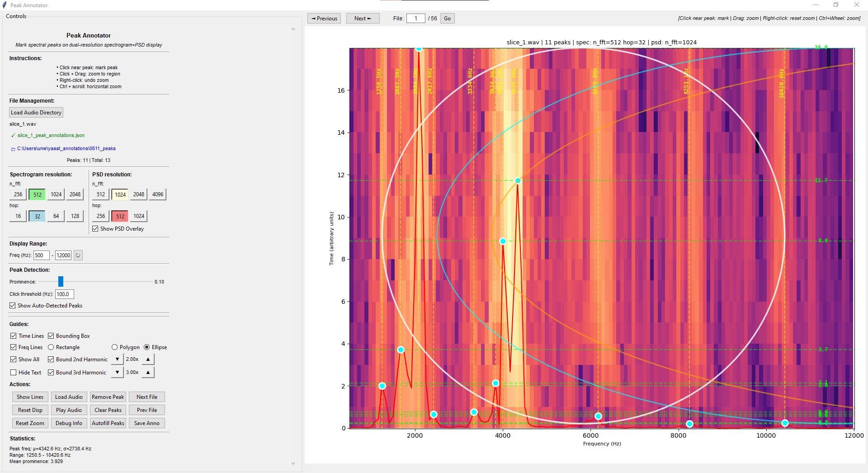
Task: Click the Peak Annotator feather title icon
Action: (5, 5)
